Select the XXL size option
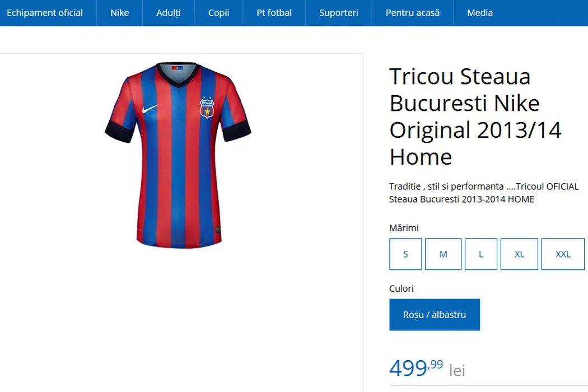Screen dimensions: 588x392 pos(563,254)
